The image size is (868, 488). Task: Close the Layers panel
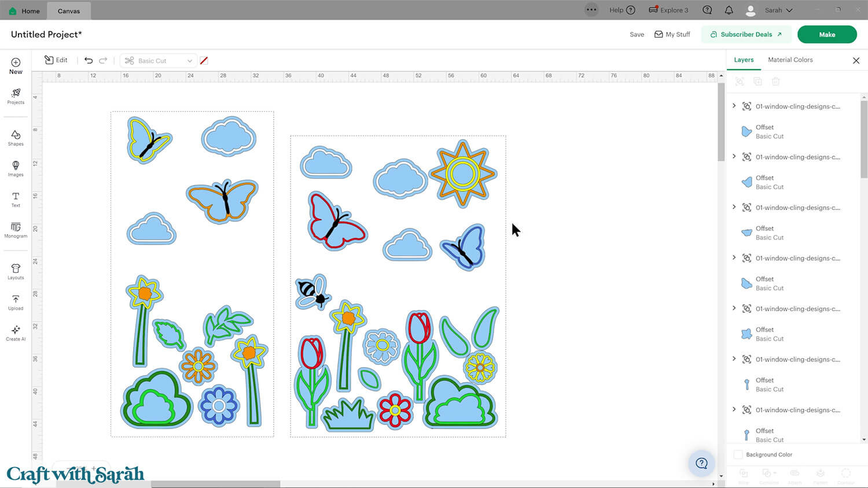coord(856,61)
